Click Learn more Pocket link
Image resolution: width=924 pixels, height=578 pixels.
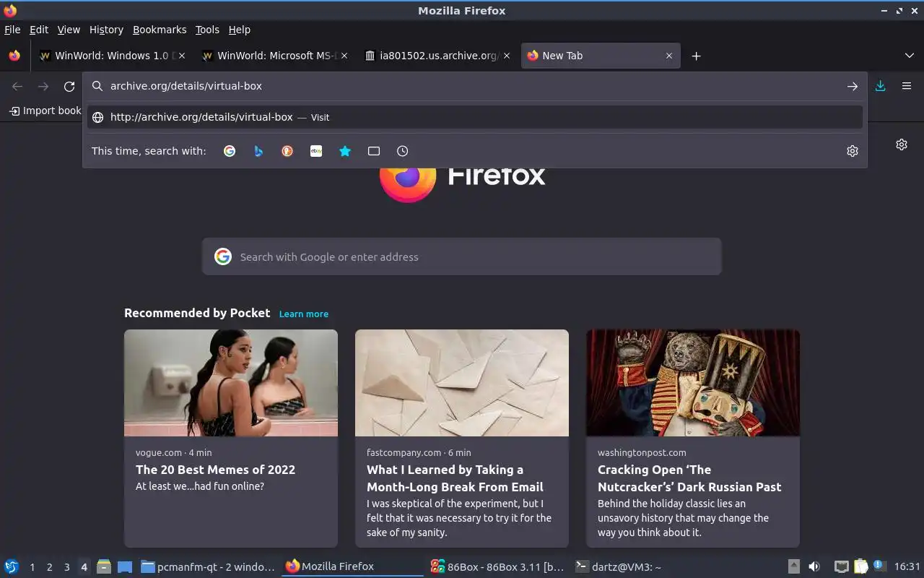304,314
